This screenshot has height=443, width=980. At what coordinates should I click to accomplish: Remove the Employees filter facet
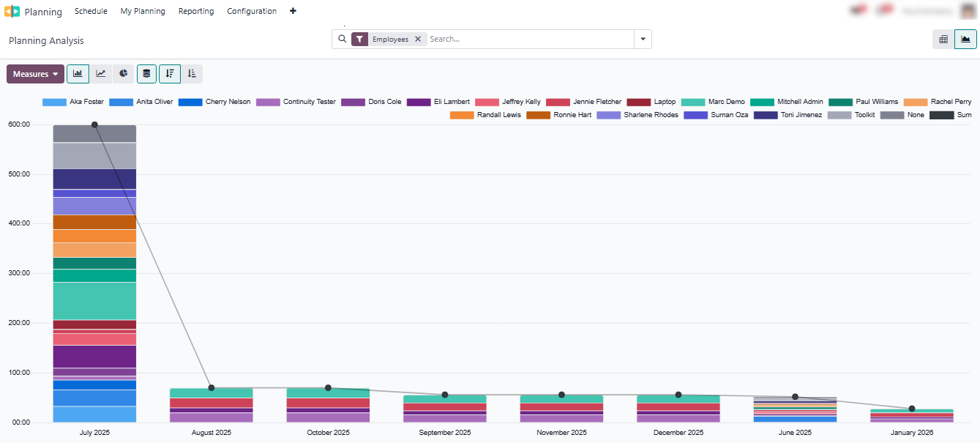coord(418,39)
